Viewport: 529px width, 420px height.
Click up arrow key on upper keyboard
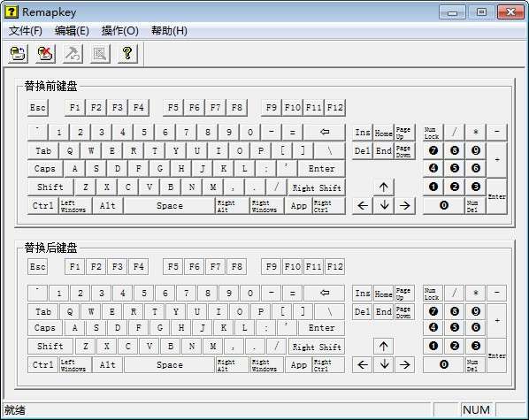(x=384, y=187)
